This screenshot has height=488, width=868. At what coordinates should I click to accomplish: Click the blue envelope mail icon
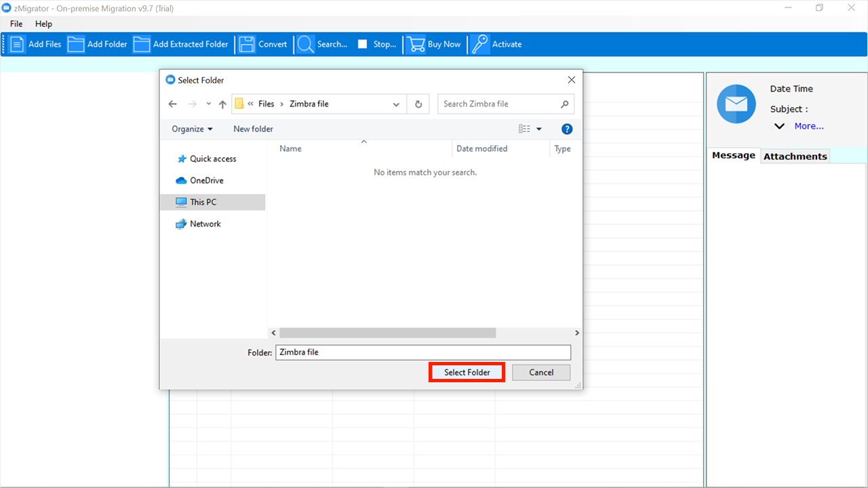[736, 104]
